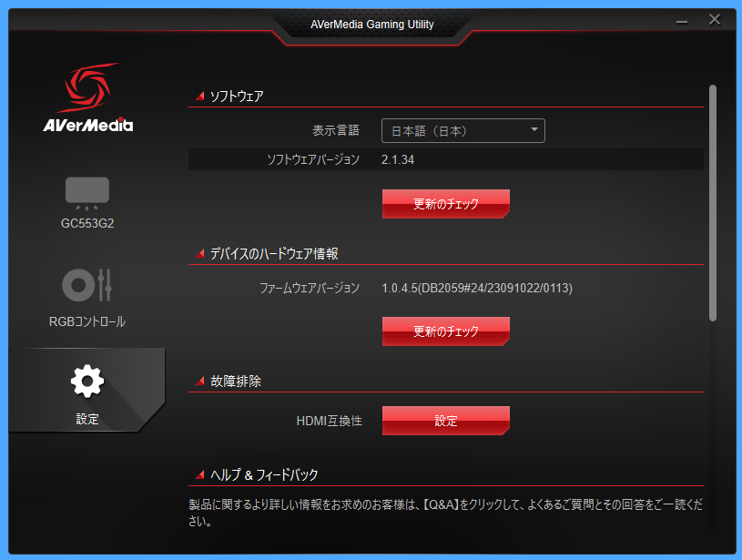
Task: Click red triangle beside ヘルプ & フィードバック heading
Action: pos(199,474)
